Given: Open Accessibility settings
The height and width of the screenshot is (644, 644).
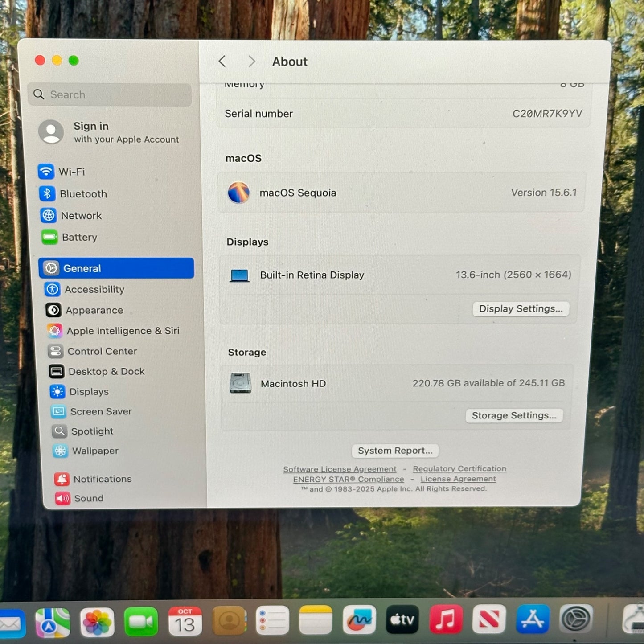Looking at the screenshot, I should point(94,290).
